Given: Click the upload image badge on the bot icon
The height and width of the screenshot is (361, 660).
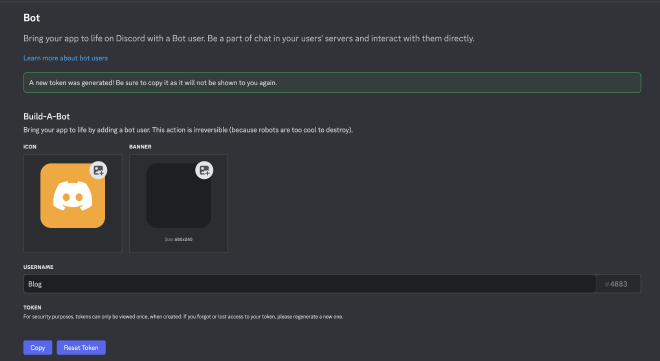Looking at the screenshot, I should tap(98, 170).
